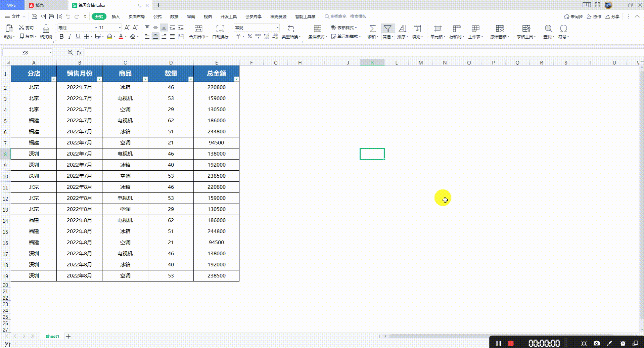Click the fill color yellow bucket swatch
This screenshot has width=644, height=348.
[x=109, y=36]
